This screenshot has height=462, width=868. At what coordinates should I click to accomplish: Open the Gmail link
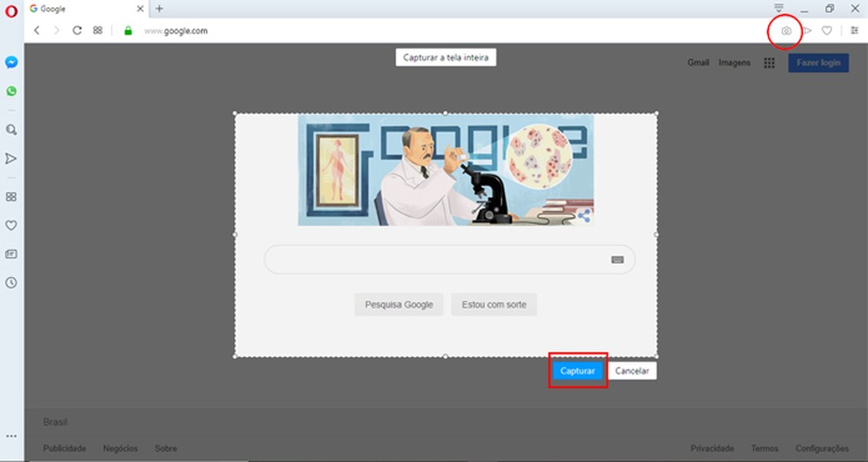click(698, 63)
